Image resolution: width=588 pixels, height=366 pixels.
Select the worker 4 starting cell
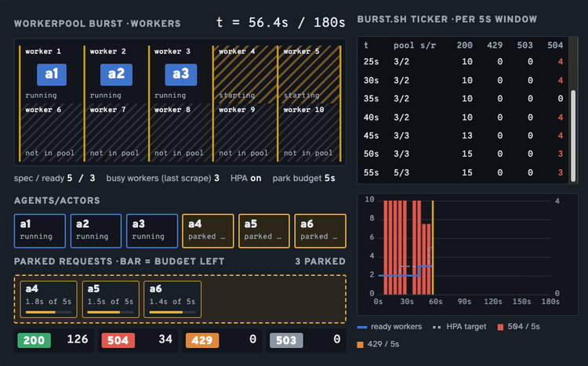245,74
